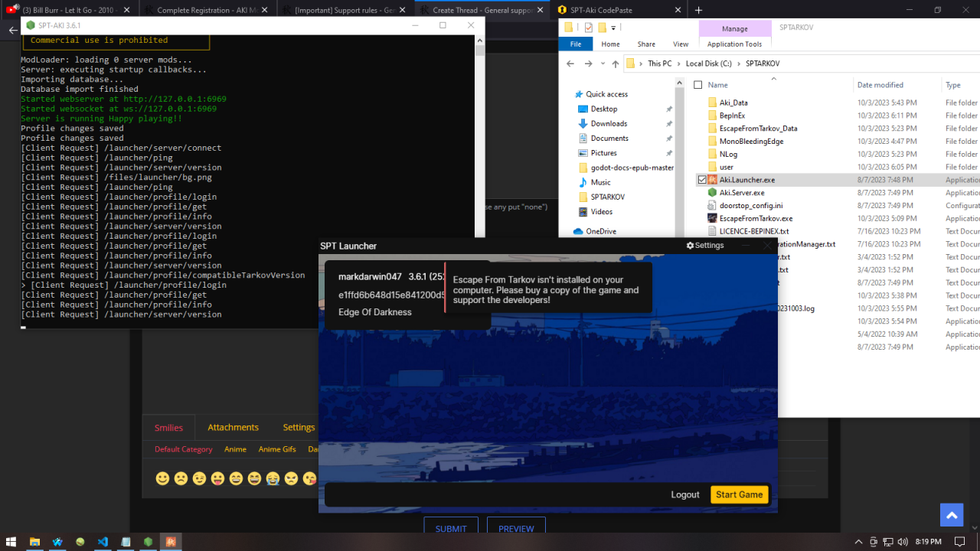
Task: Select Anime smiley category
Action: [x=235, y=449]
